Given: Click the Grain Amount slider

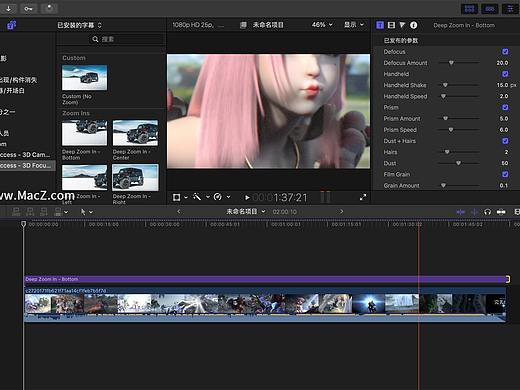Looking at the screenshot, I should click(x=459, y=185).
